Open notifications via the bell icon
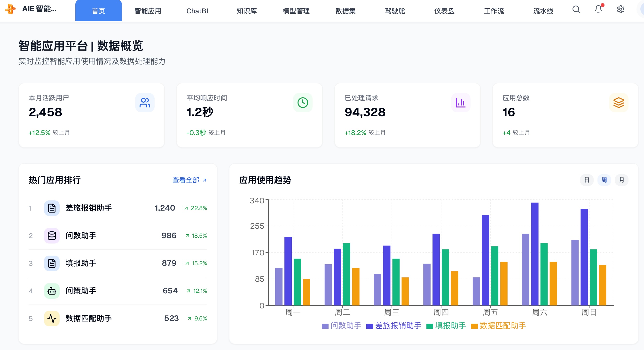The height and width of the screenshot is (350, 644). point(598,10)
